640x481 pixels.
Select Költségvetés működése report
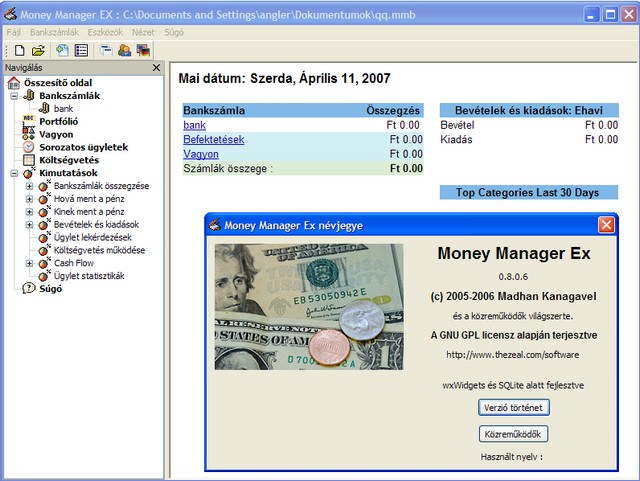pyautogui.click(x=99, y=250)
